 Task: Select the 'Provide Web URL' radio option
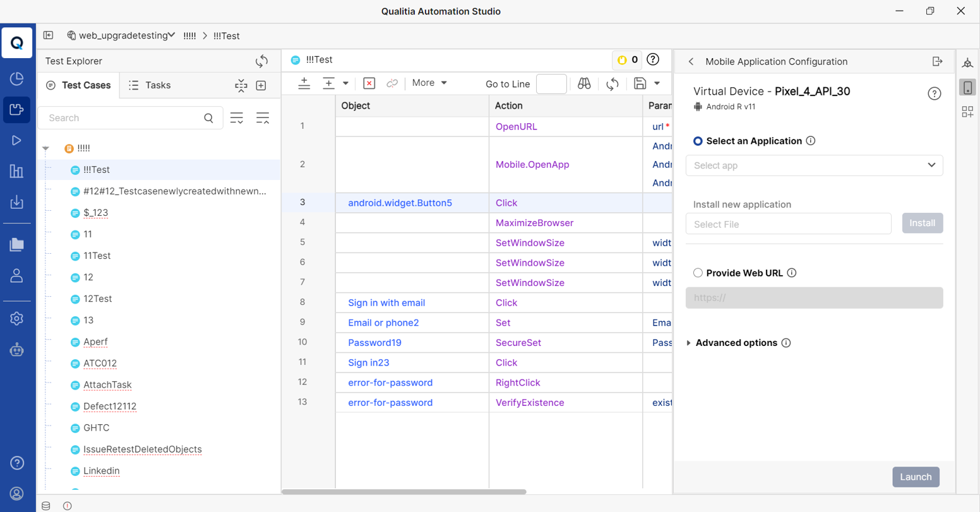(698, 273)
